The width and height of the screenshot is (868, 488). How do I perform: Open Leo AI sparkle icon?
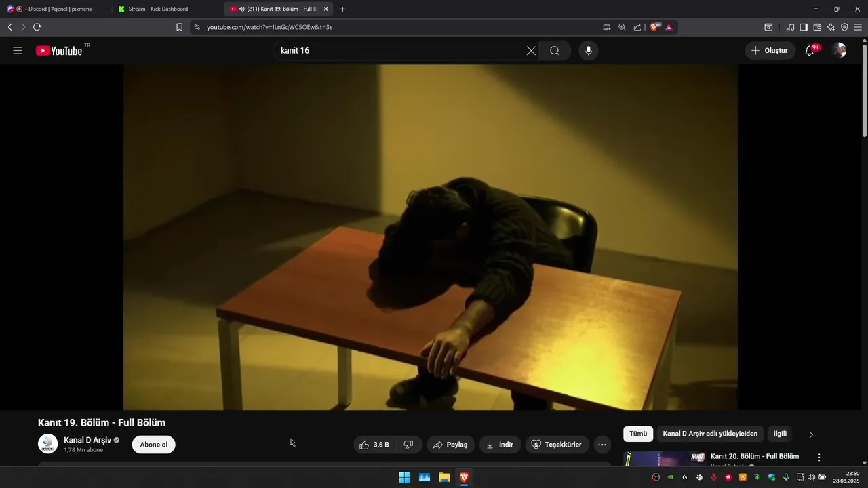(x=831, y=27)
